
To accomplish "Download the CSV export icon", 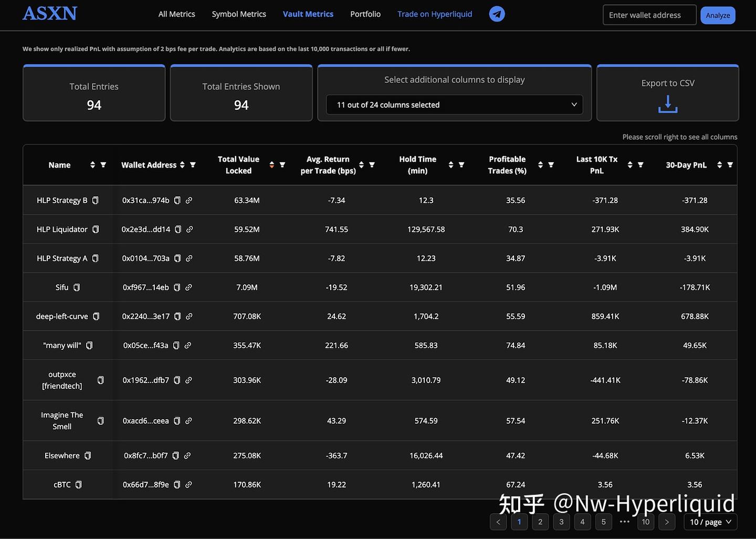I will point(668,104).
